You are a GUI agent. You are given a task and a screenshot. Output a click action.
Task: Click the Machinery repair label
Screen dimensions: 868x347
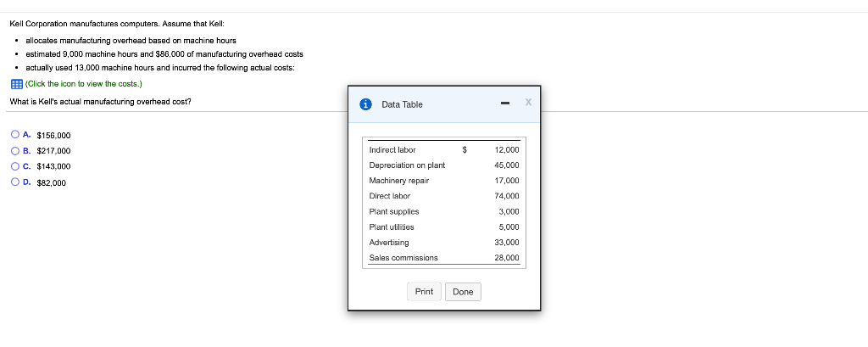click(x=399, y=181)
